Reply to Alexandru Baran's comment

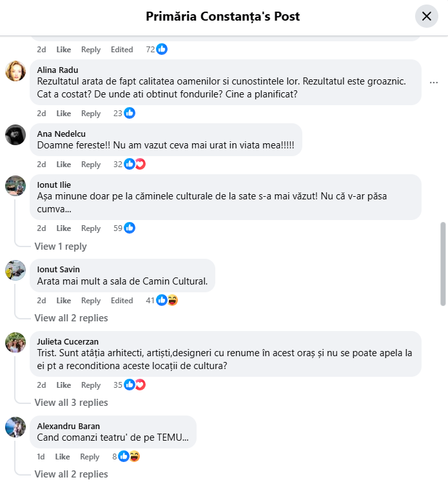90,457
